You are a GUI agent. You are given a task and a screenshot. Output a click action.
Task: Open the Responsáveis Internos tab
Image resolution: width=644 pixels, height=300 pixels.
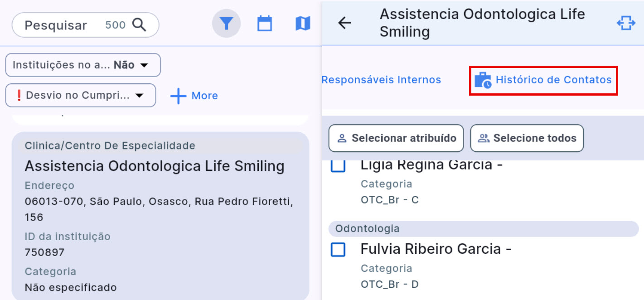point(381,80)
